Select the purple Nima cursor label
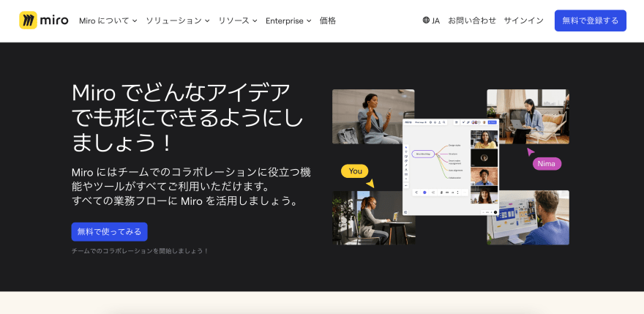Screen dimensions: 644x314 (x=547, y=163)
